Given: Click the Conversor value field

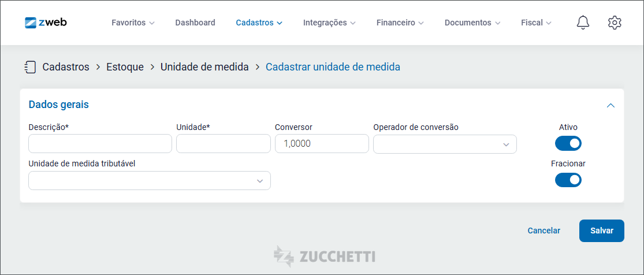Looking at the screenshot, I should 322,144.
